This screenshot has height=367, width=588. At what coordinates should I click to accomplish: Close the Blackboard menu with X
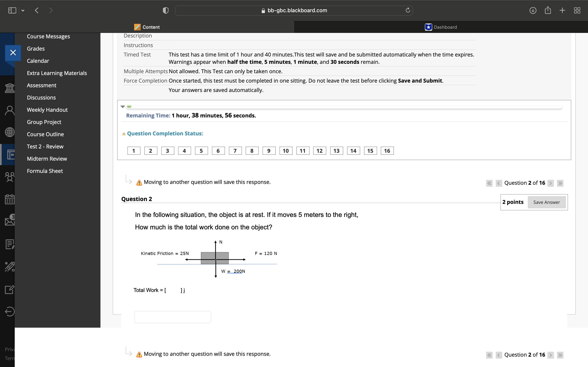click(13, 52)
